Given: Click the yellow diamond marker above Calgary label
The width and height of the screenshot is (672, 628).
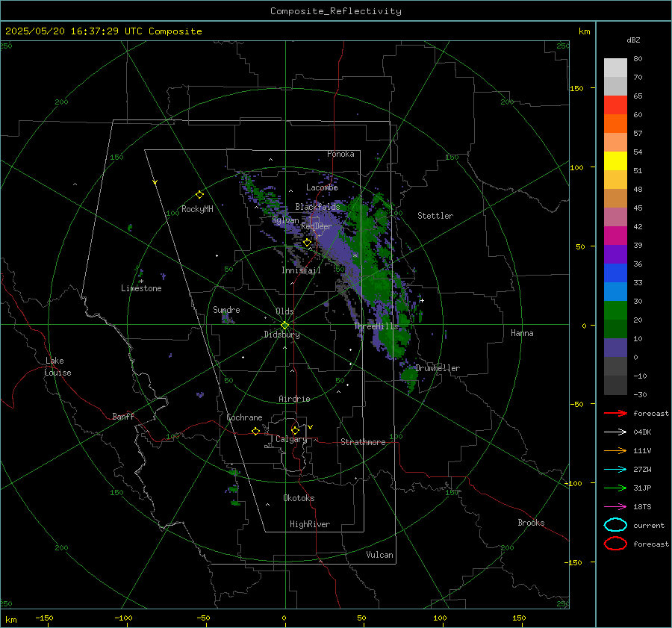Looking at the screenshot, I should [295, 430].
